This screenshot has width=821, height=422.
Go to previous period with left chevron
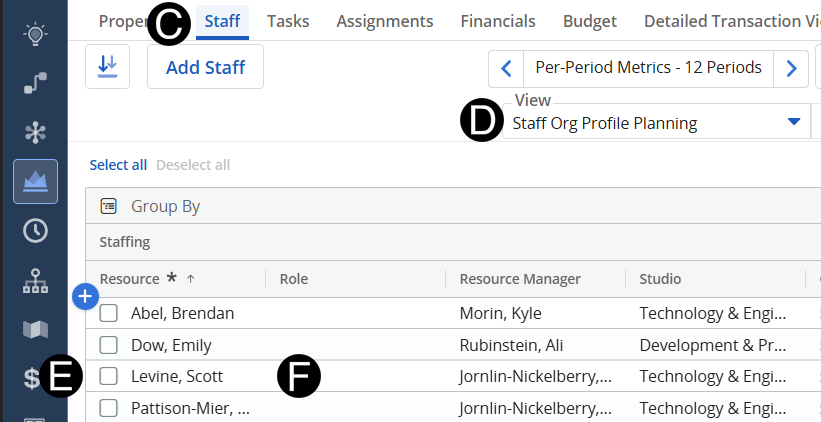pyautogui.click(x=506, y=68)
